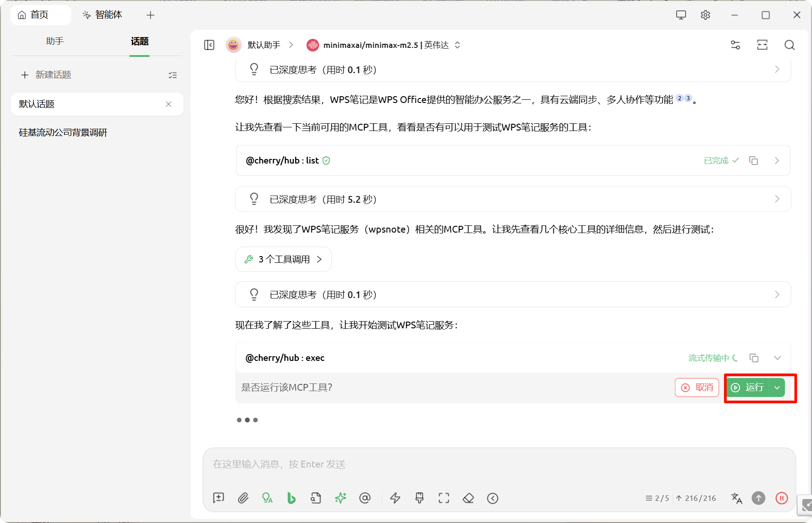Open citation reference 3
Image resolution: width=812 pixels, height=523 pixels.
coord(688,98)
